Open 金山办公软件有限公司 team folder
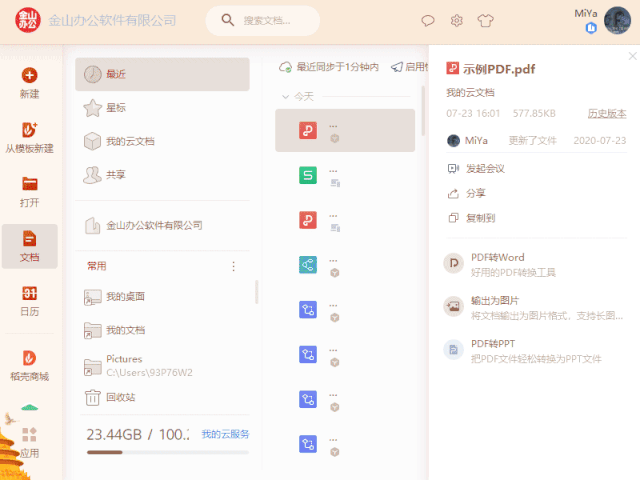640x480 pixels. pos(162,225)
